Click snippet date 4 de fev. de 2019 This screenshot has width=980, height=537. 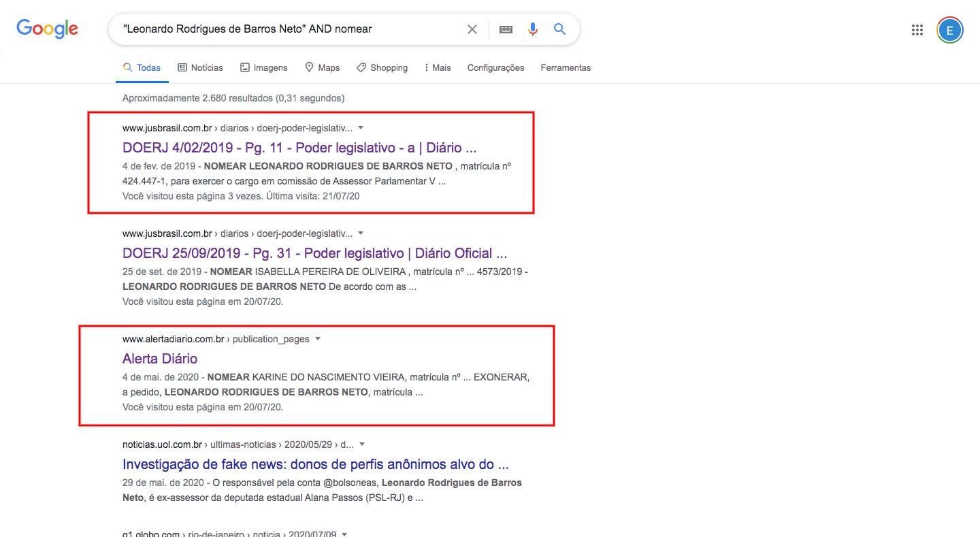(x=159, y=166)
